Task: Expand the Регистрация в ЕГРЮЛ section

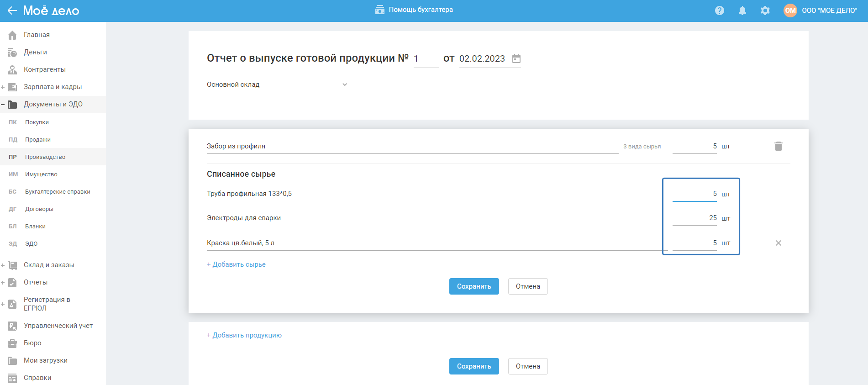Action: (x=3, y=304)
